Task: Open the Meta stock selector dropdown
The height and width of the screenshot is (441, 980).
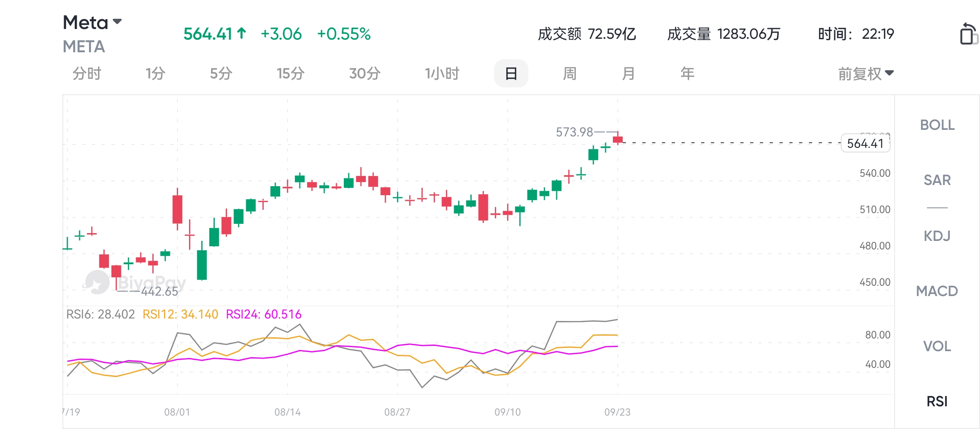Action: (x=92, y=22)
